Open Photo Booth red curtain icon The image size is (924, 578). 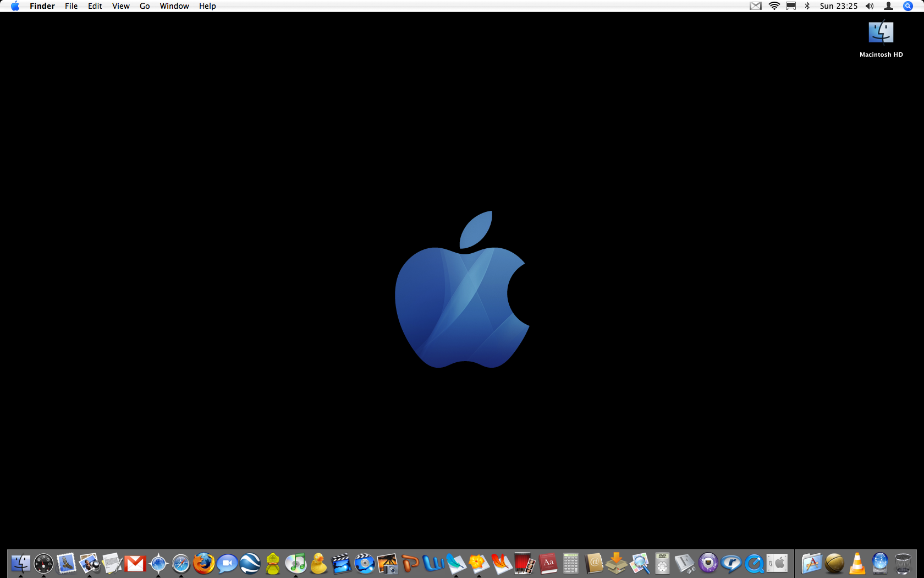pyautogui.click(x=525, y=563)
